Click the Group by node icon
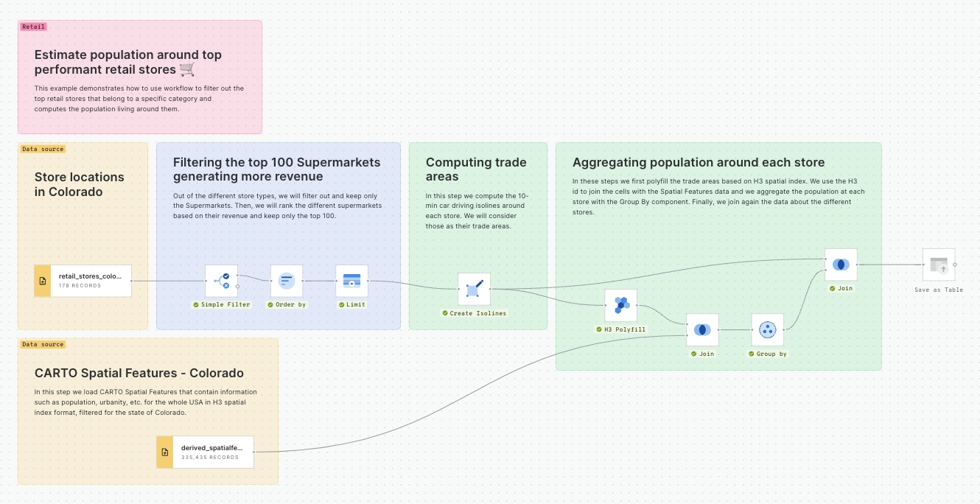 point(767,329)
